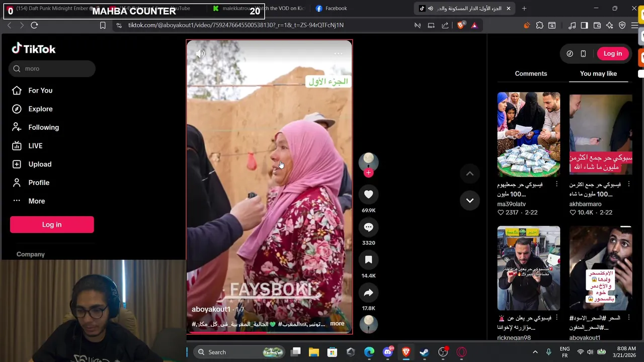Toggle the browser sidebar panel
Screen dimensions: 644x362
(x=584, y=25)
